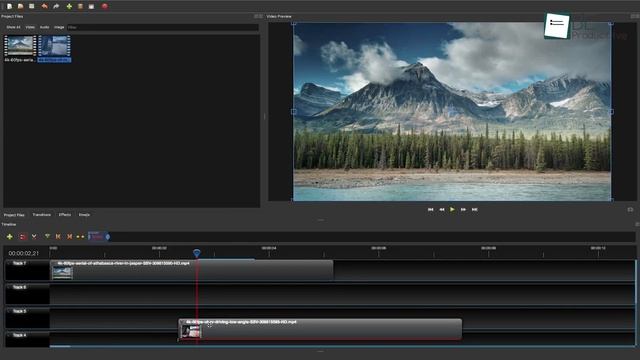Click the preview's right-edge transform handle

(x=611, y=111)
